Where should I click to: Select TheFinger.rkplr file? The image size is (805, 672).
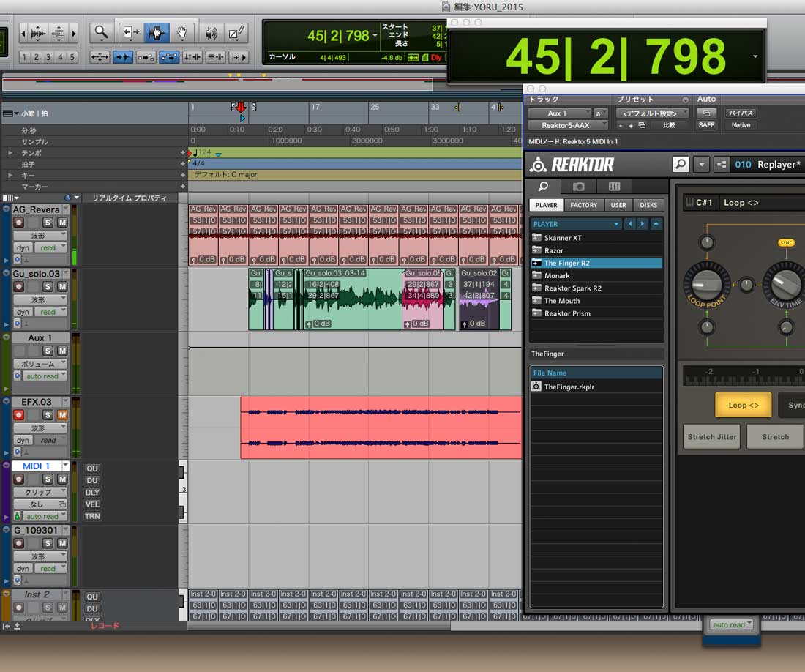(596, 387)
